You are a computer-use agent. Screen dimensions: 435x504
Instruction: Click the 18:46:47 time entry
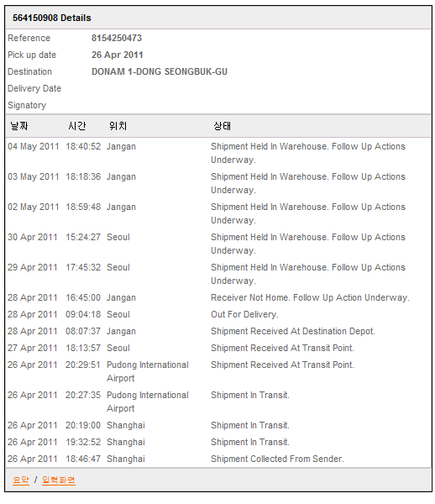pyautogui.click(x=83, y=459)
